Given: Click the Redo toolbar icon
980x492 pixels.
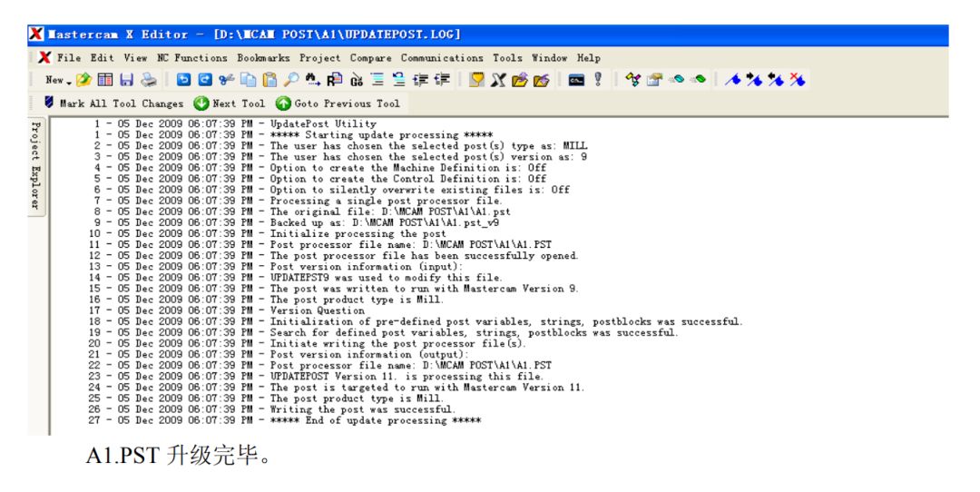Looking at the screenshot, I should (x=205, y=80).
